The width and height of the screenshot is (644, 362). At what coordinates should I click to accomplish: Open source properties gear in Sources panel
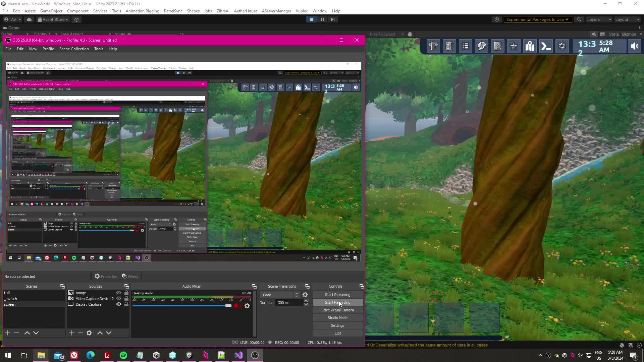89,333
